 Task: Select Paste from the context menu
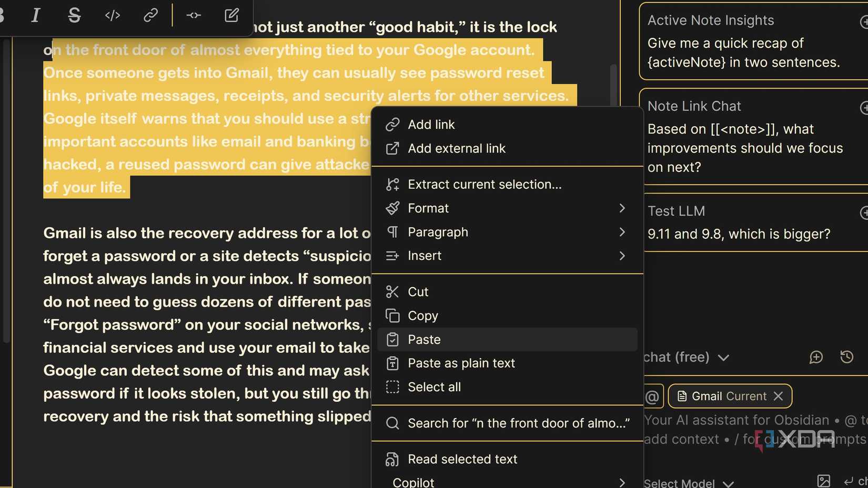424,339
